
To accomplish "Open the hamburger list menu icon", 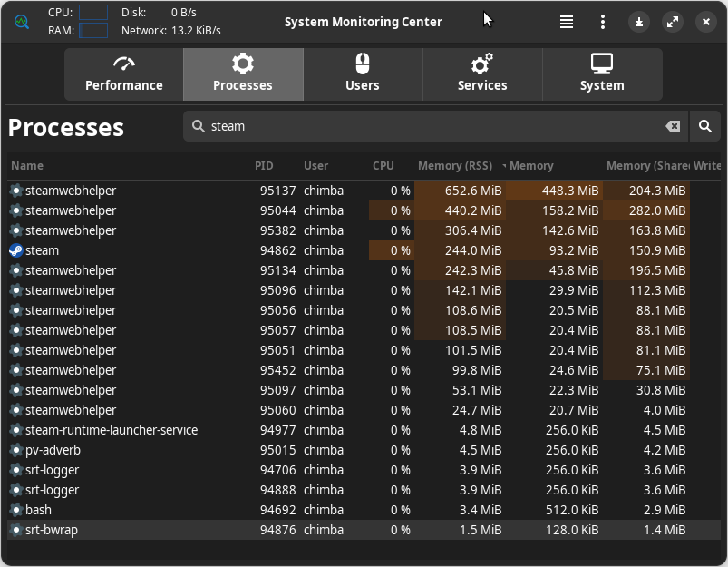I will coord(566,22).
